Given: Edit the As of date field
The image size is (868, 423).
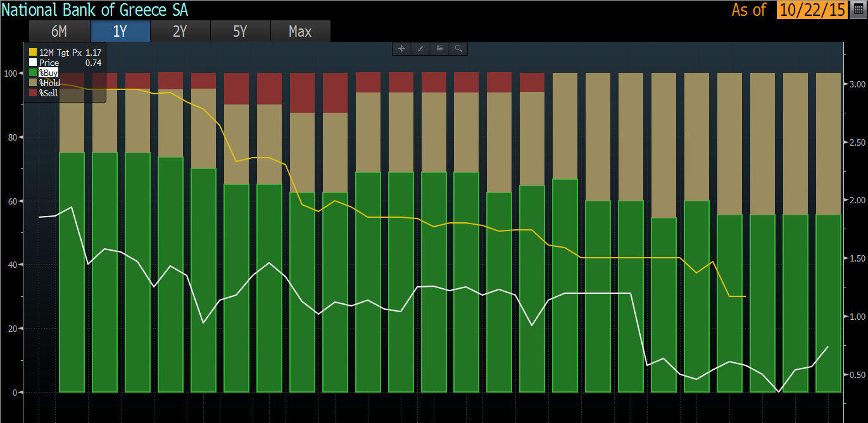Looking at the screenshot, I should pyautogui.click(x=812, y=10).
